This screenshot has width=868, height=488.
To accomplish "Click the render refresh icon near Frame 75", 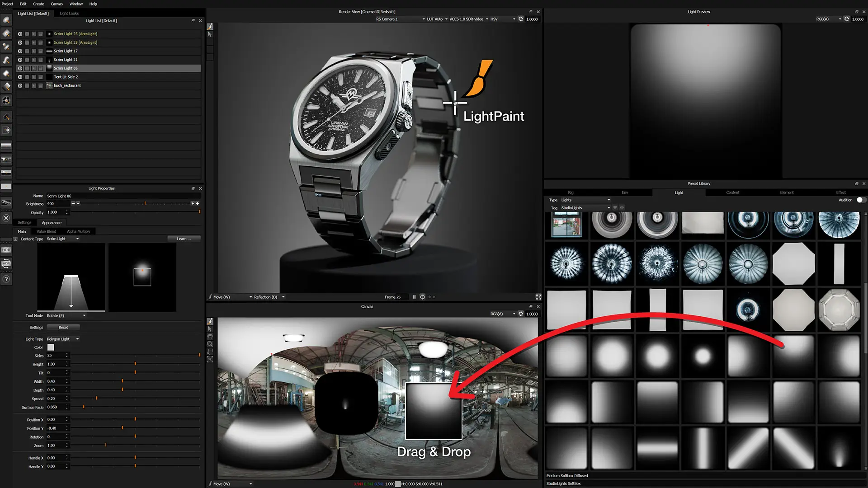I will (423, 297).
